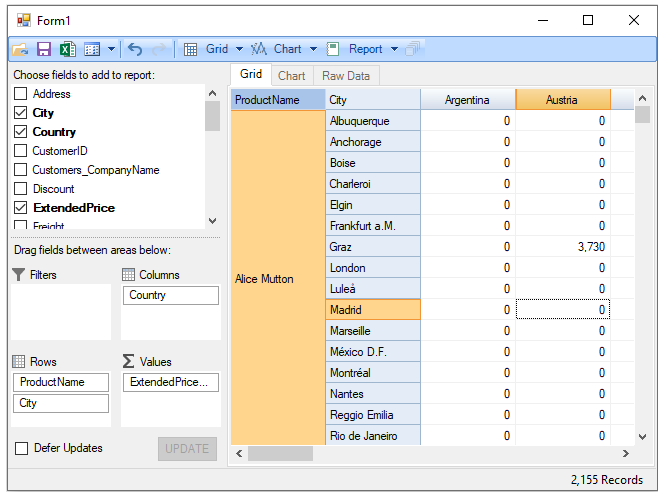This screenshot has height=496, width=663.
Task: Expand the Grid dropdown arrow
Action: 240,49
